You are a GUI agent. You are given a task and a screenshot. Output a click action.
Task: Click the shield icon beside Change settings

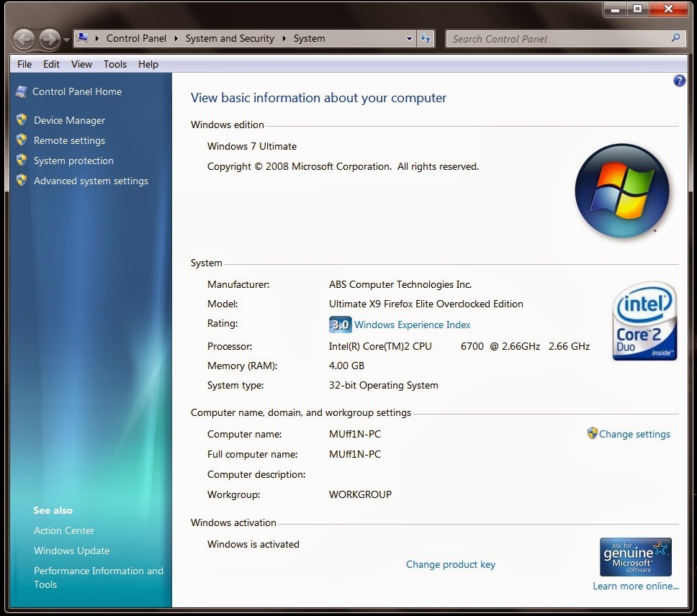[592, 433]
